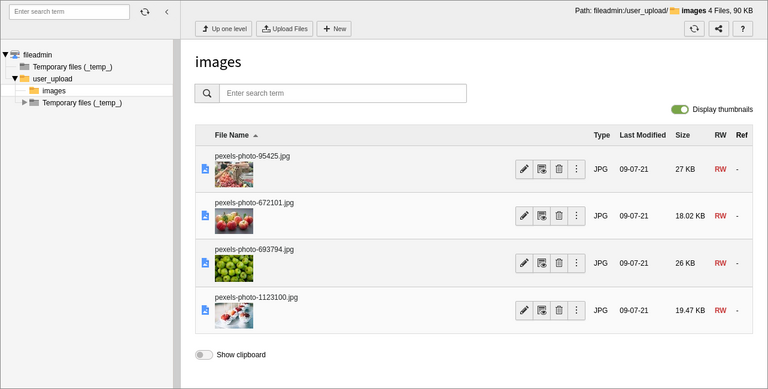Edit metadata pencil icon for pexels-photo-672101.jpg
This screenshot has width=768, height=389.
[x=524, y=216]
